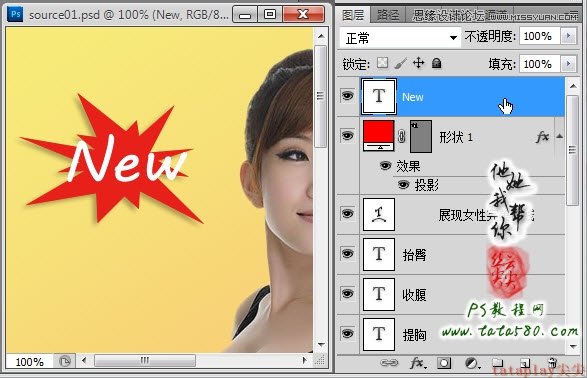Screen dimensions: 587x378
Task: Click the gray vector mask thumbnail of 形状 1
Action: click(421, 136)
